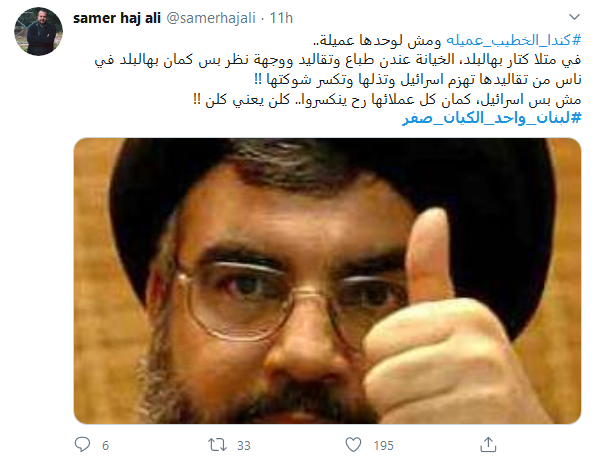The height and width of the screenshot is (462, 596).
Task: Click the retweet count 33
Action: (x=244, y=445)
